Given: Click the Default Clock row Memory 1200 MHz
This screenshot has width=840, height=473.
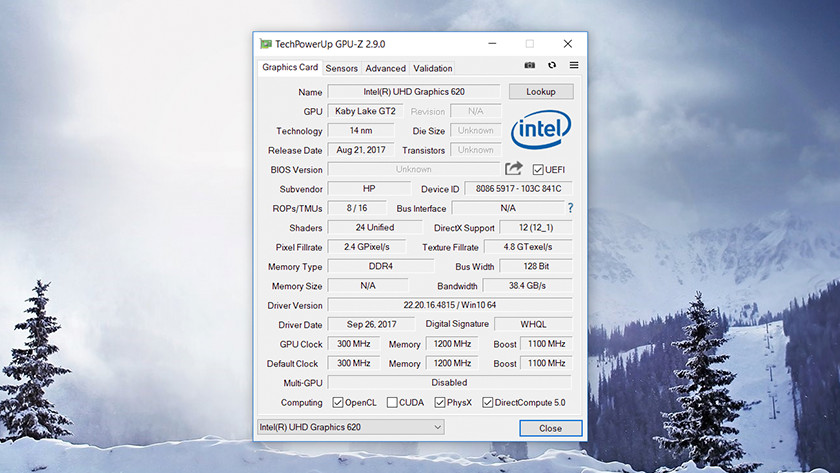Looking at the screenshot, I should pyautogui.click(x=452, y=363).
